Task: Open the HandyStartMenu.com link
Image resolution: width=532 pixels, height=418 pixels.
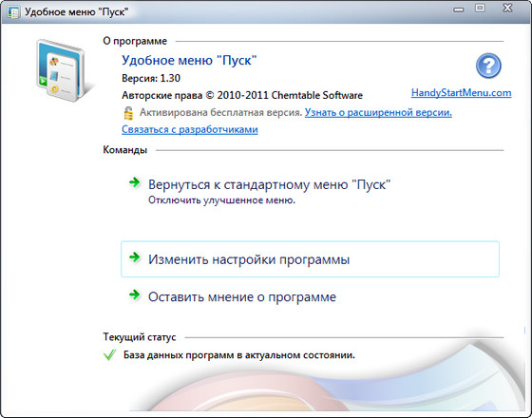Action: point(461,93)
